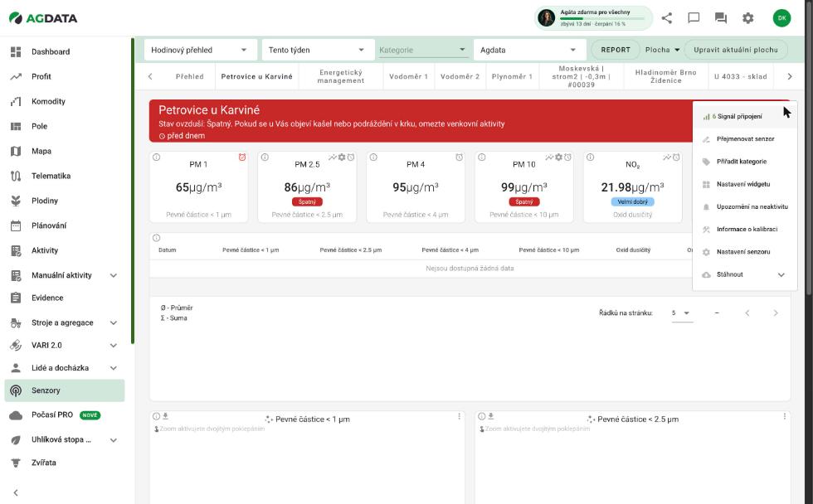Open the three-dot menu of Pevné částice < 1 µm chart
Screen dimensions: 813x504
click(x=459, y=416)
